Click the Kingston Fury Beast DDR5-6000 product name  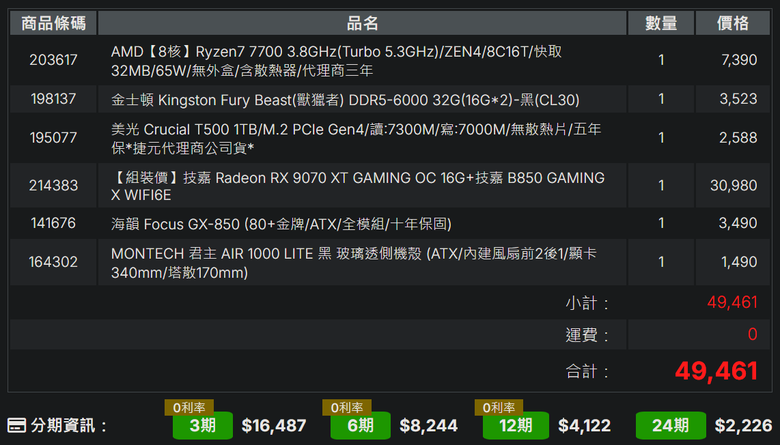pos(345,100)
